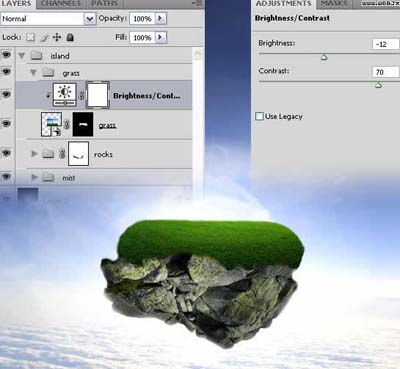
Task: Click the Contrast slider handle
Action: point(378,85)
